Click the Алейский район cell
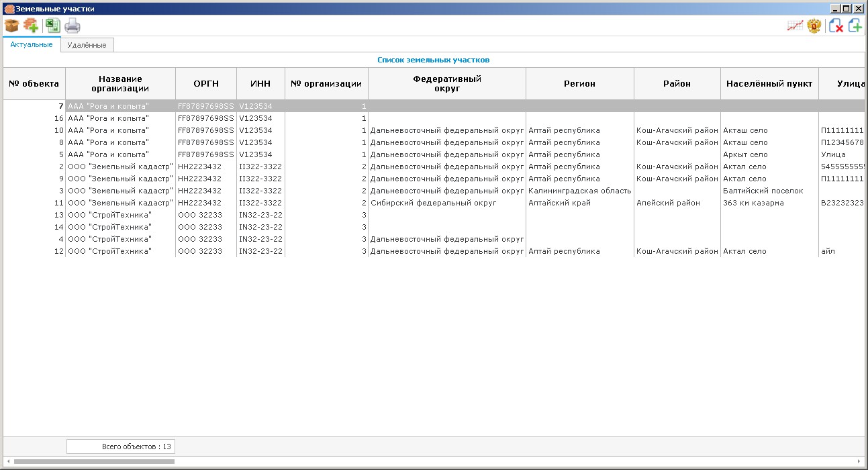Image resolution: width=868 pixels, height=470 pixels. coord(677,203)
